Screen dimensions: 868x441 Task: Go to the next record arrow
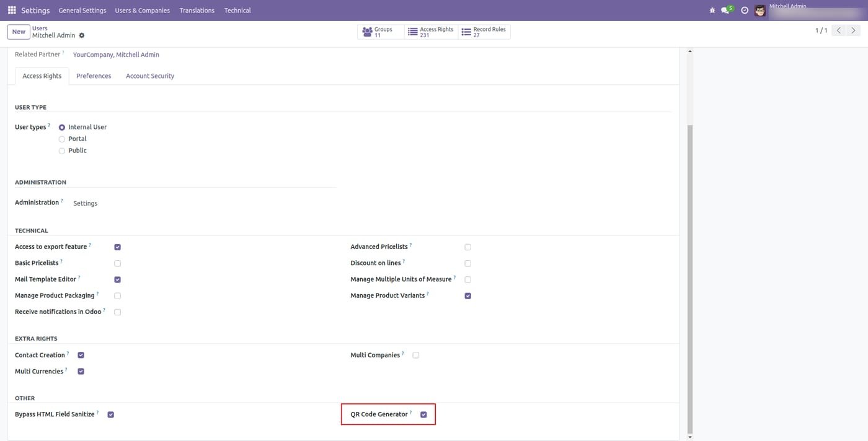coord(854,30)
